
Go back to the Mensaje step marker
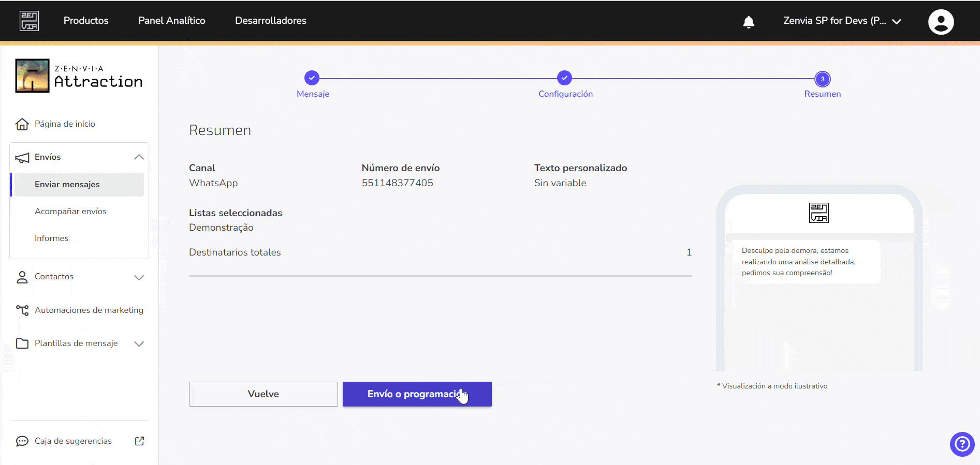click(x=312, y=78)
